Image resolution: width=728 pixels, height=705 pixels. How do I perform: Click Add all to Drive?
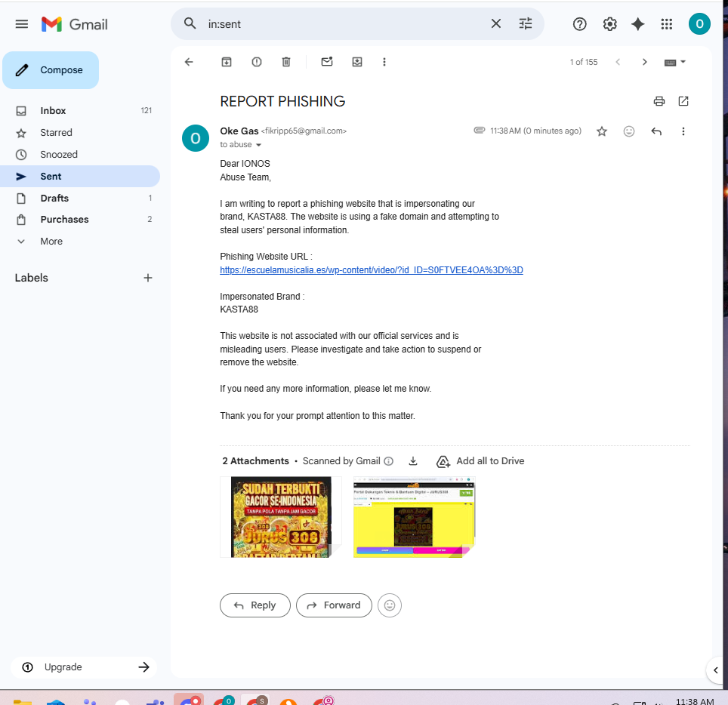[x=480, y=461]
